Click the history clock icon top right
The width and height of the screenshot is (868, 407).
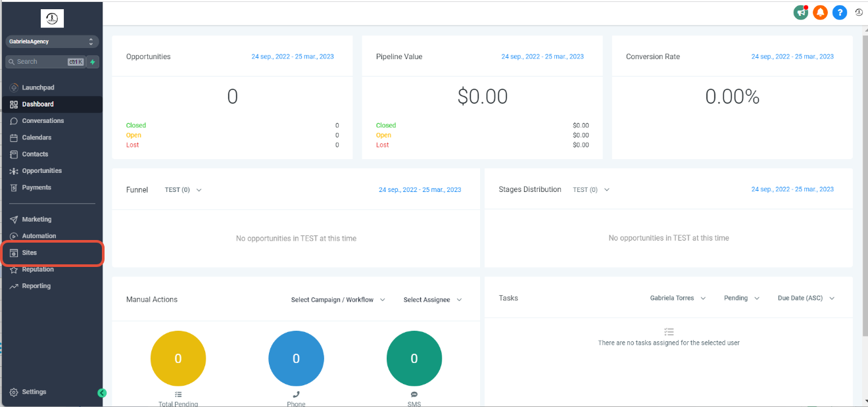pos(858,12)
